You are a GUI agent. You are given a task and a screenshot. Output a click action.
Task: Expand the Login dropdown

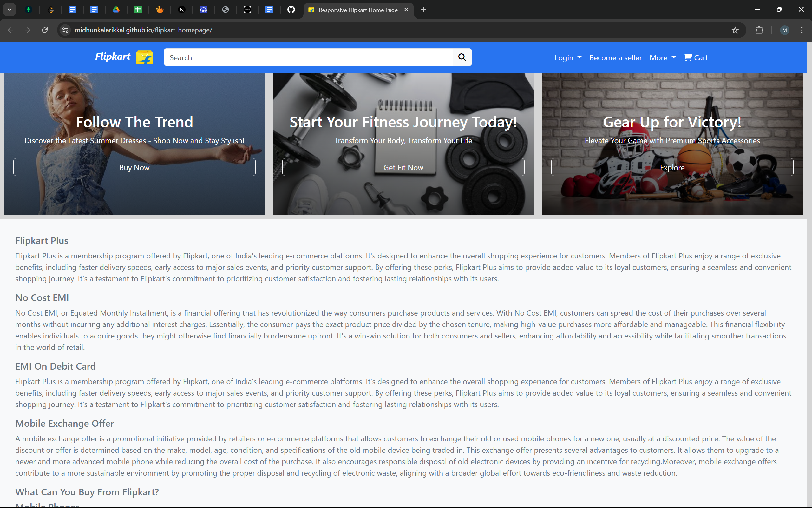[568, 58]
